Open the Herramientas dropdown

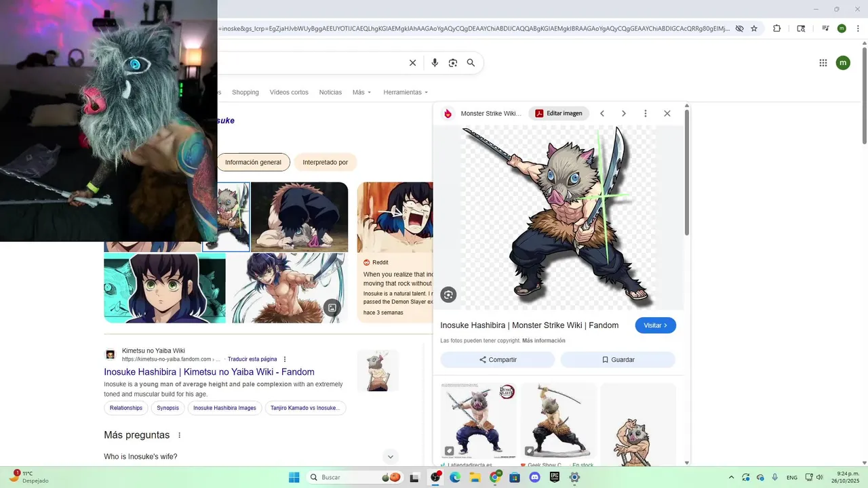pos(406,92)
